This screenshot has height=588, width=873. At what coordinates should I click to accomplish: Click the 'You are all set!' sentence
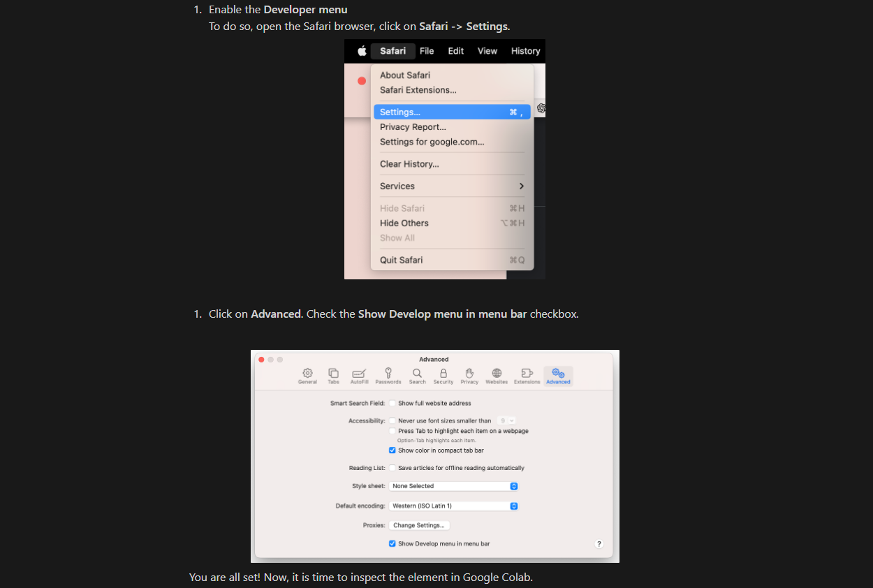pos(361,578)
